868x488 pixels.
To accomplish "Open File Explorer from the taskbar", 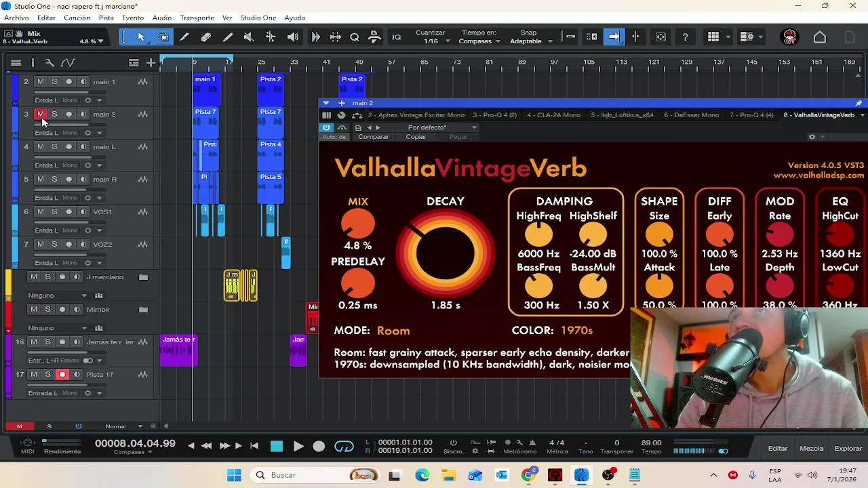I will pyautogui.click(x=448, y=475).
